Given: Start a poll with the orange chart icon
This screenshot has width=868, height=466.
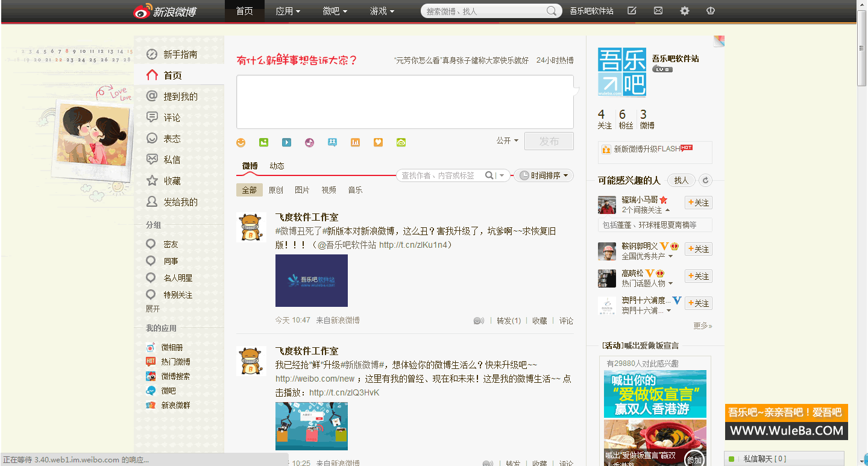Looking at the screenshot, I should click(355, 142).
